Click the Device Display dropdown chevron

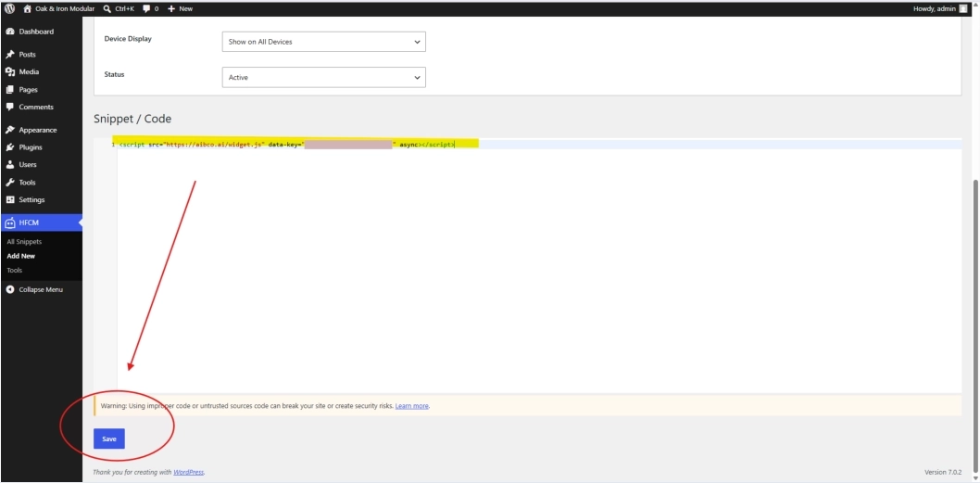(417, 42)
